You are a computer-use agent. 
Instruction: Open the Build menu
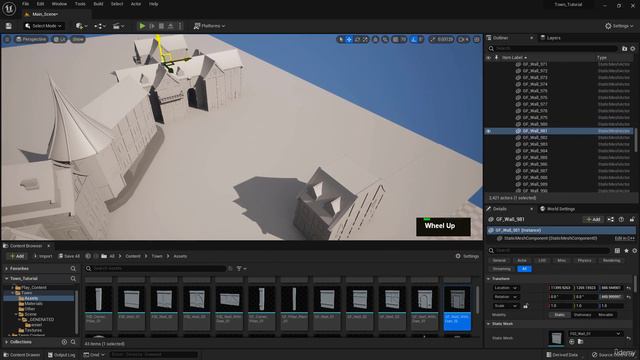(98, 4)
